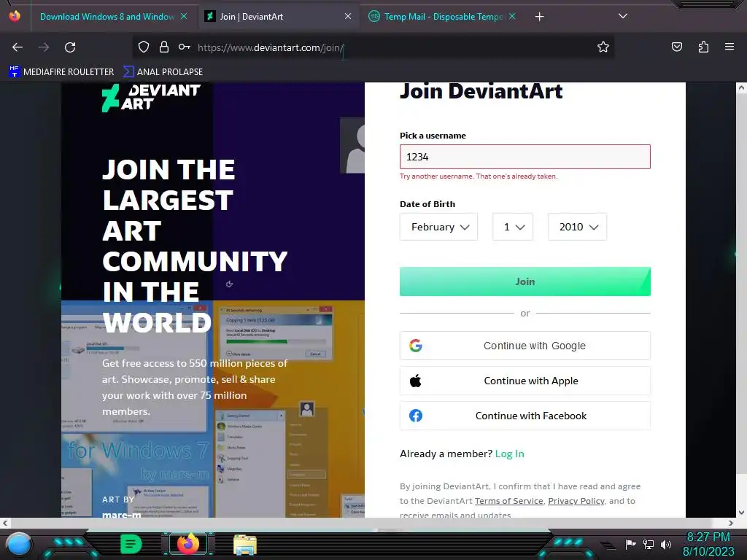Image resolution: width=747 pixels, height=560 pixels.
Task: Open saved passwords key icon
Action: pyautogui.click(x=185, y=47)
